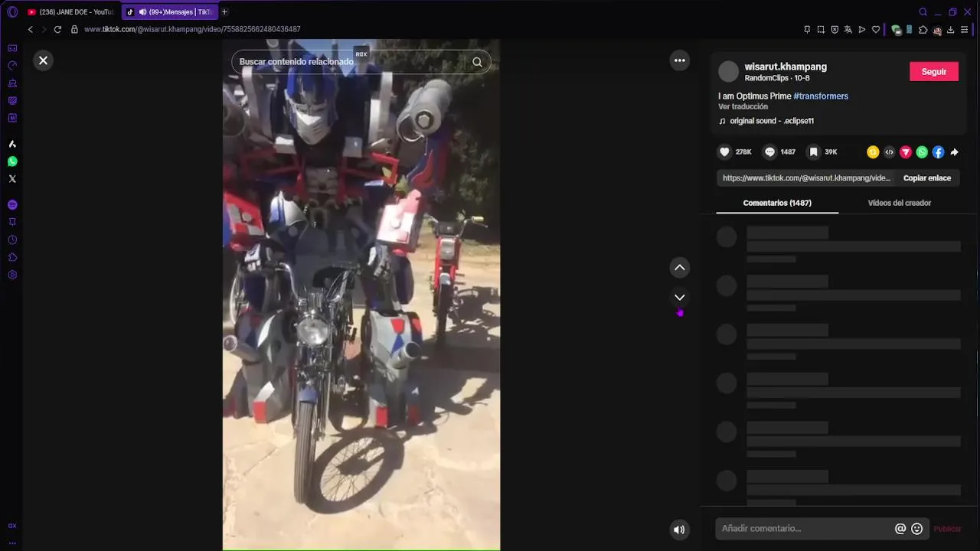The image size is (980, 551).
Task: Save video with bookmark icon
Action: (x=813, y=152)
